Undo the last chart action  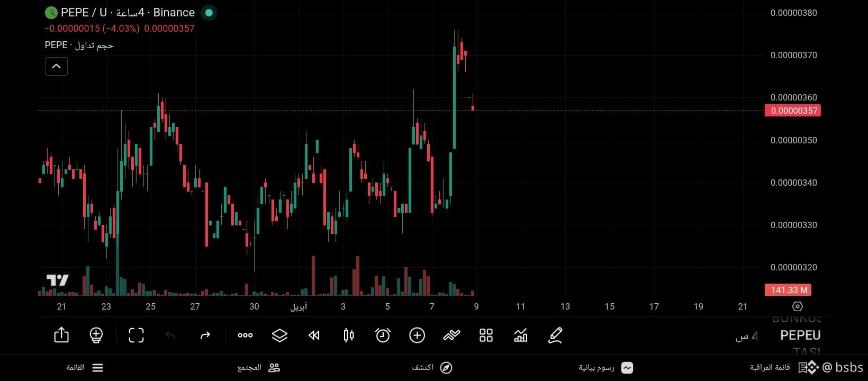click(170, 335)
